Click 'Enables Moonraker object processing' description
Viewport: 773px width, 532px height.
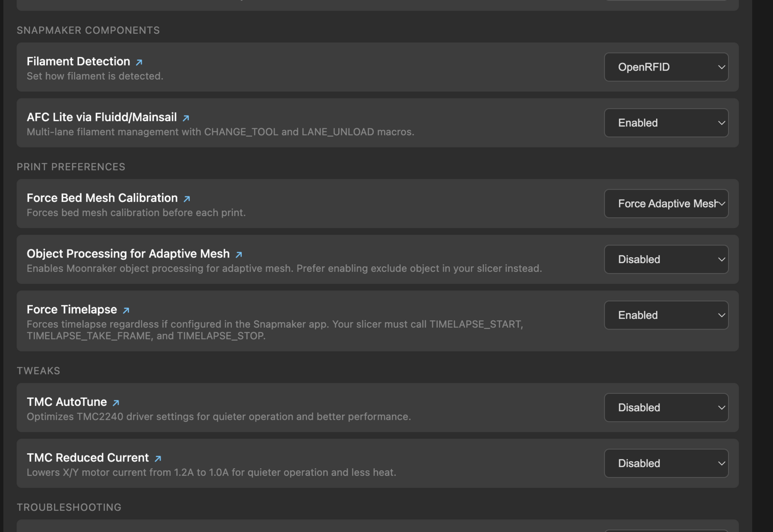click(x=284, y=268)
